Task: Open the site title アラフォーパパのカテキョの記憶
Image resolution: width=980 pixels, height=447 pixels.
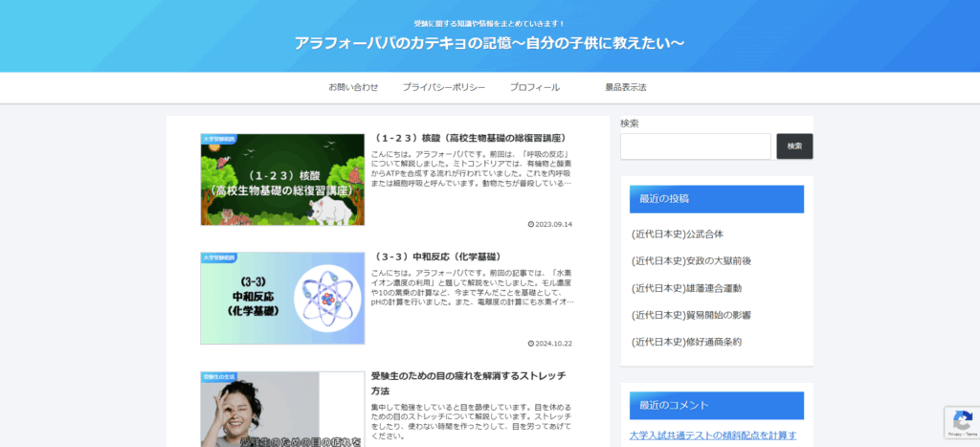Action: tap(489, 44)
